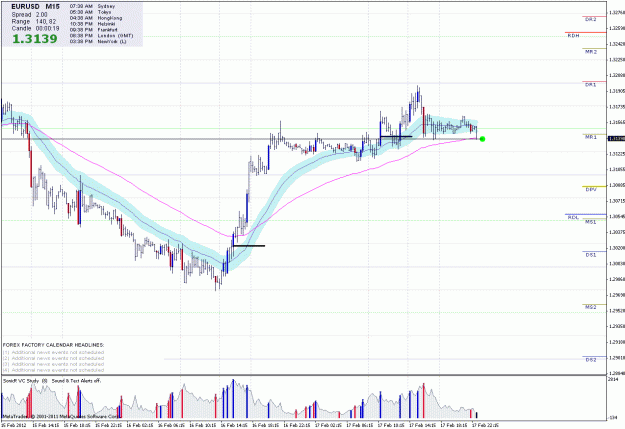Select the RDH level label
The width and height of the screenshot is (625, 429).
pos(573,35)
